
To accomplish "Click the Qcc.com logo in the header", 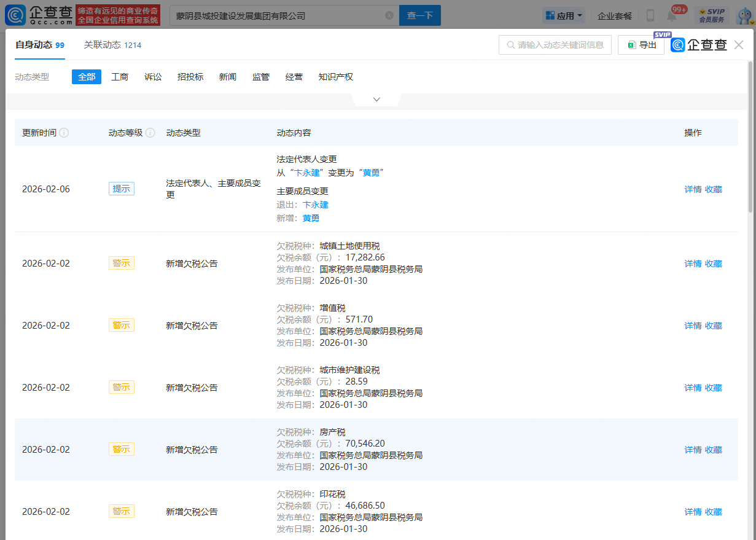I will tap(39, 15).
